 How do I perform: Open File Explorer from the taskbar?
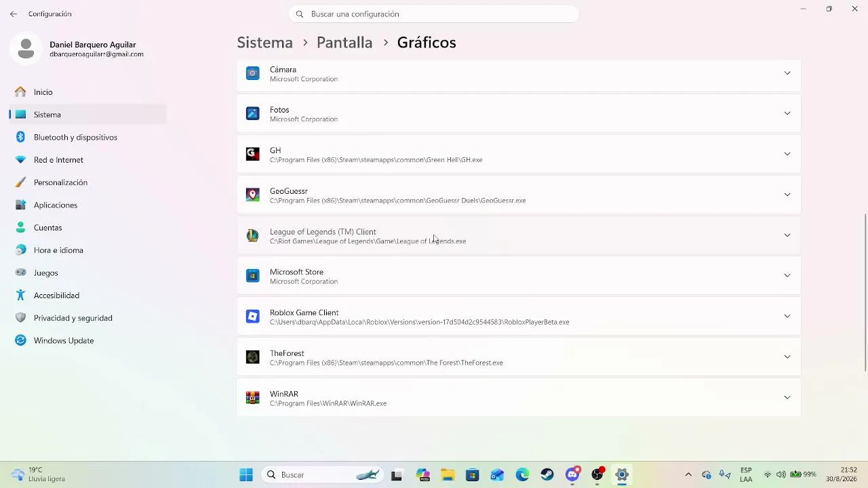point(448,474)
